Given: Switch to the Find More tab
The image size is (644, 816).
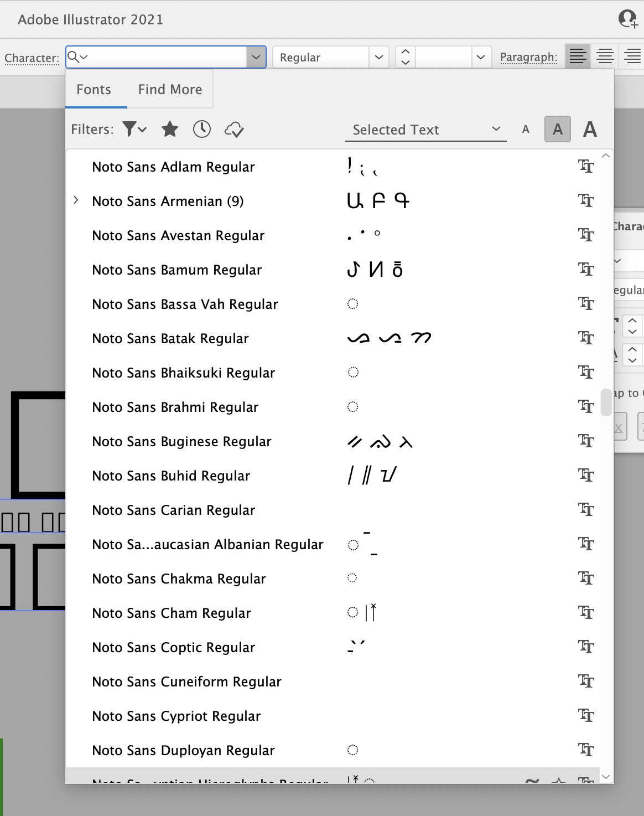Looking at the screenshot, I should (170, 89).
